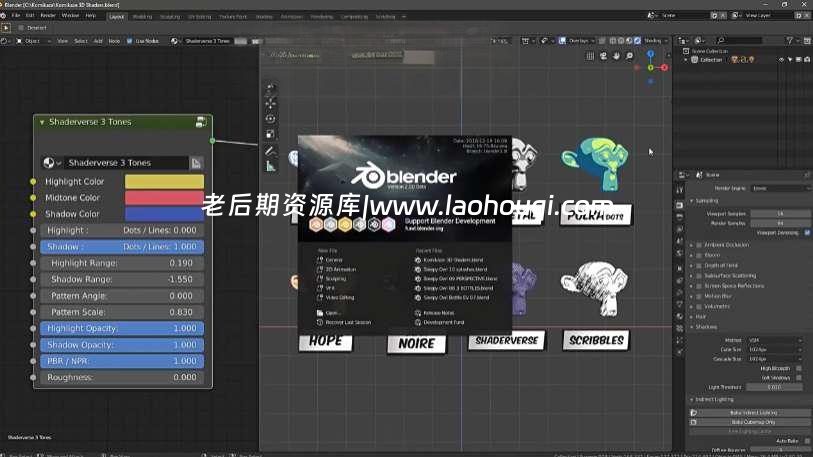
Task: Toggle High Bitdepth checkbox
Action: [x=798, y=368]
